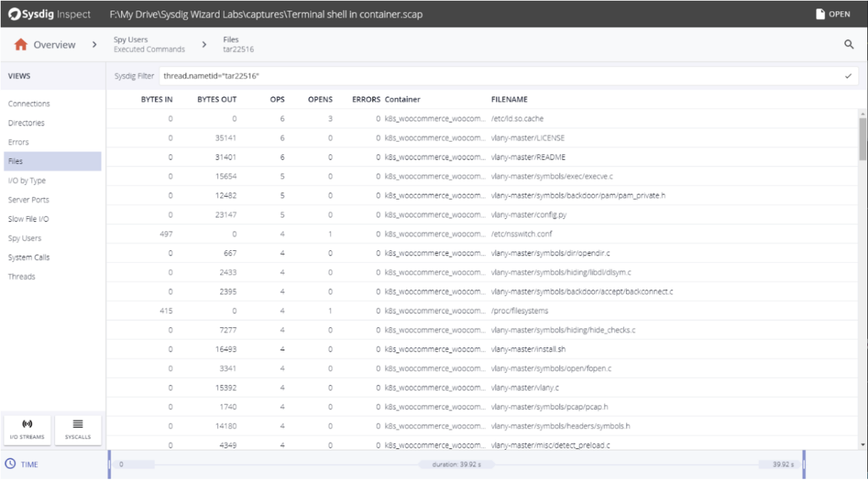Select the Spy Users Executed Commands breadcrumb
The height and width of the screenshot is (481, 868).
(149, 45)
